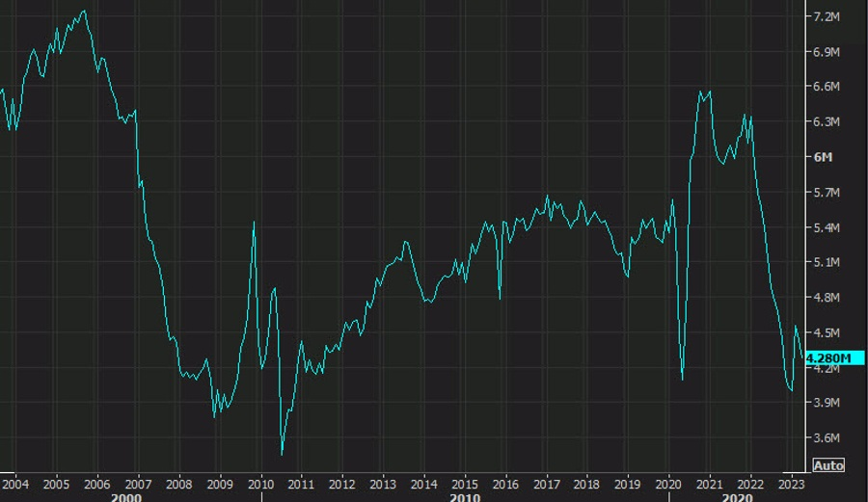Viewport: 868px width, 502px height.
Task: Select year 2004 on the time axis
Action: (x=14, y=484)
